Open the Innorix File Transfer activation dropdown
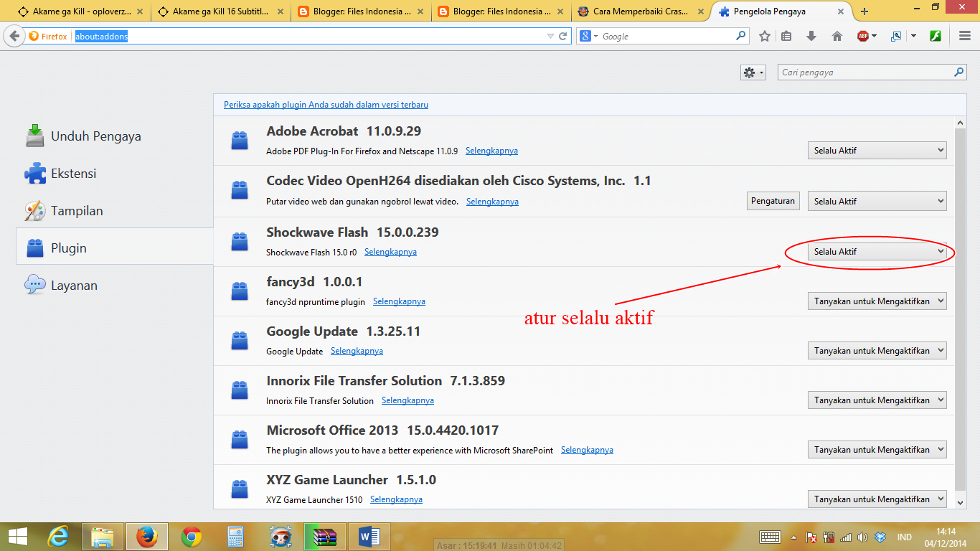980x551 pixels. 877,400
